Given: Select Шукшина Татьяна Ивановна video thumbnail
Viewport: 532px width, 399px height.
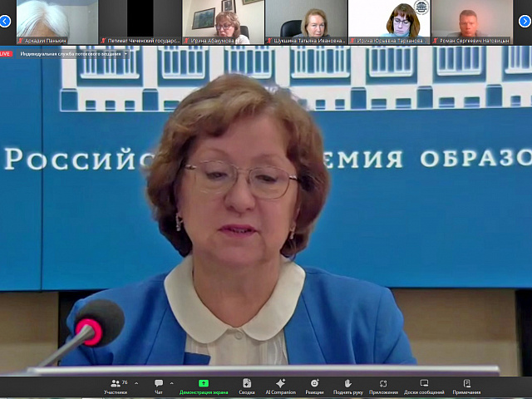Looking at the screenshot, I should coord(306,22).
